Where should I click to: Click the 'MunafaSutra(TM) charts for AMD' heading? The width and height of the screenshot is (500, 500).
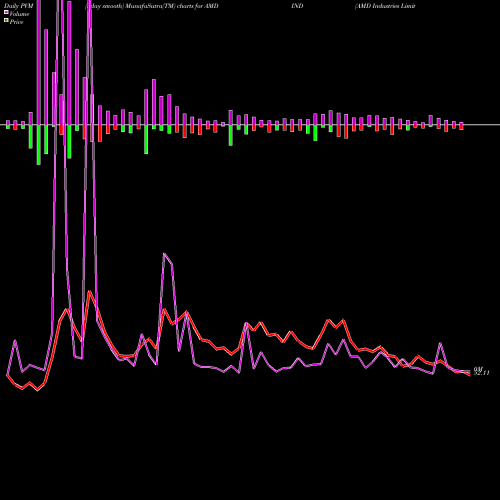point(172,6)
